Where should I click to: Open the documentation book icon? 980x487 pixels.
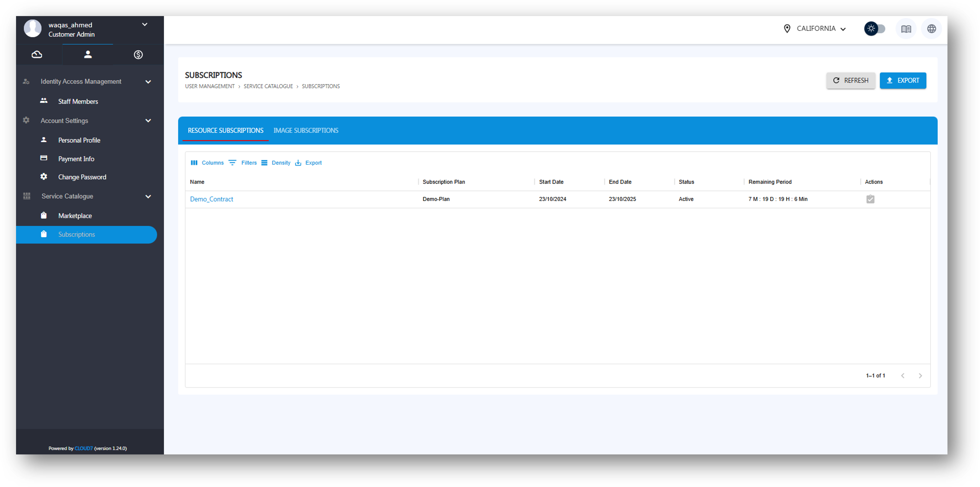tap(906, 28)
